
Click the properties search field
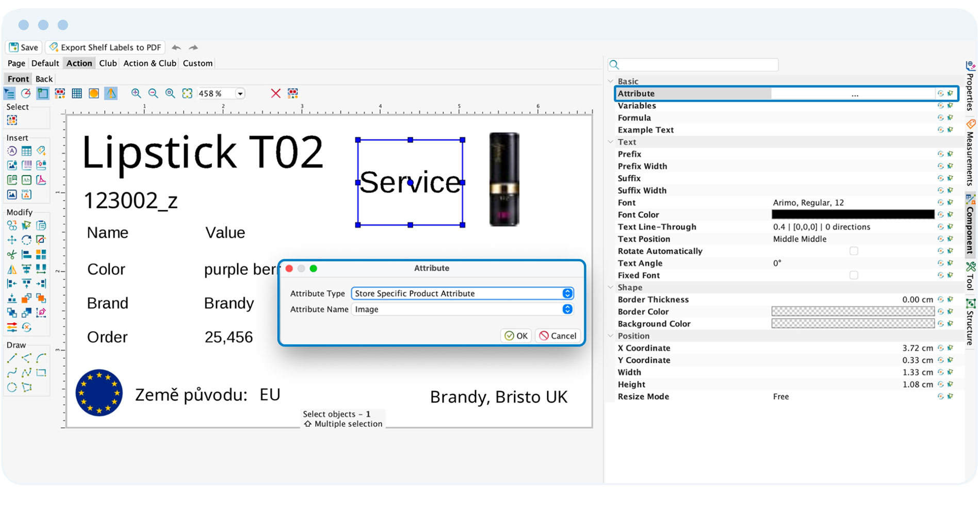(x=693, y=64)
